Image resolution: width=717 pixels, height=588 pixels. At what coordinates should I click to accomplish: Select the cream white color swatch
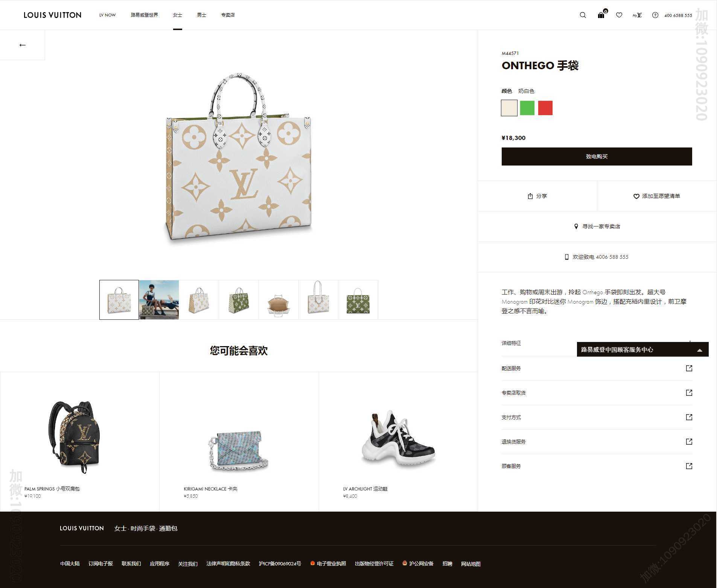(509, 108)
